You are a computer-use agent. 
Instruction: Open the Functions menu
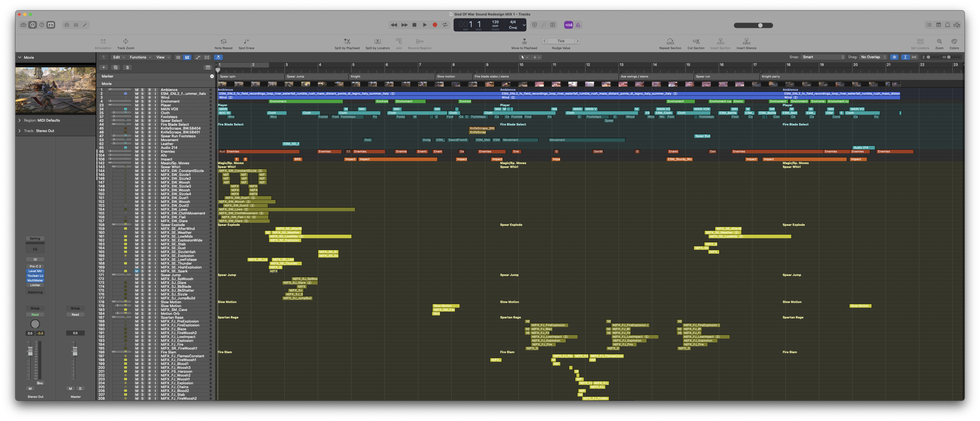[140, 57]
